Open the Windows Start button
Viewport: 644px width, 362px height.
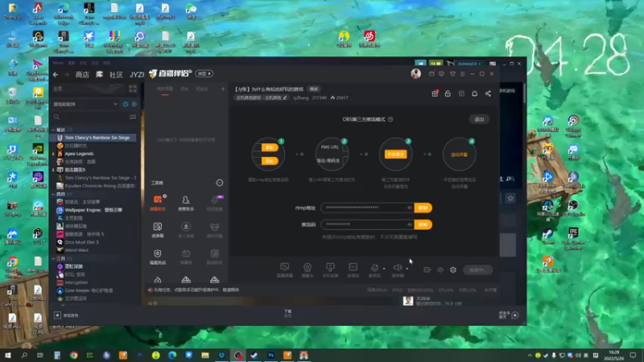tap(7, 355)
